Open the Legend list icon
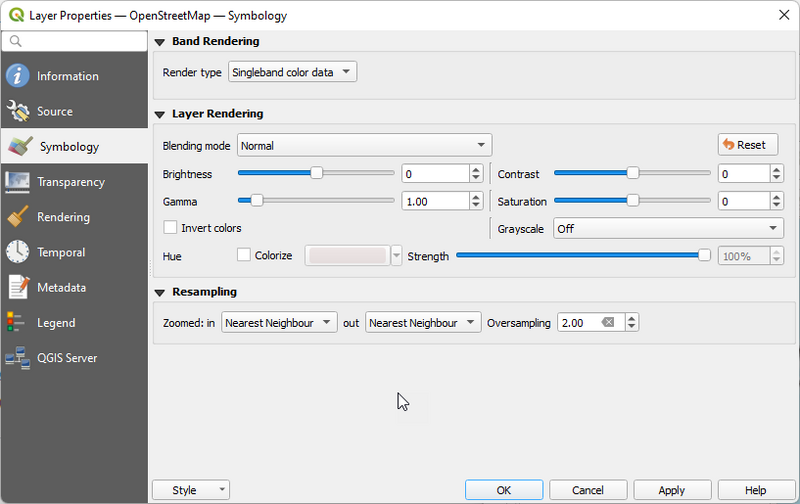 [x=15, y=322]
